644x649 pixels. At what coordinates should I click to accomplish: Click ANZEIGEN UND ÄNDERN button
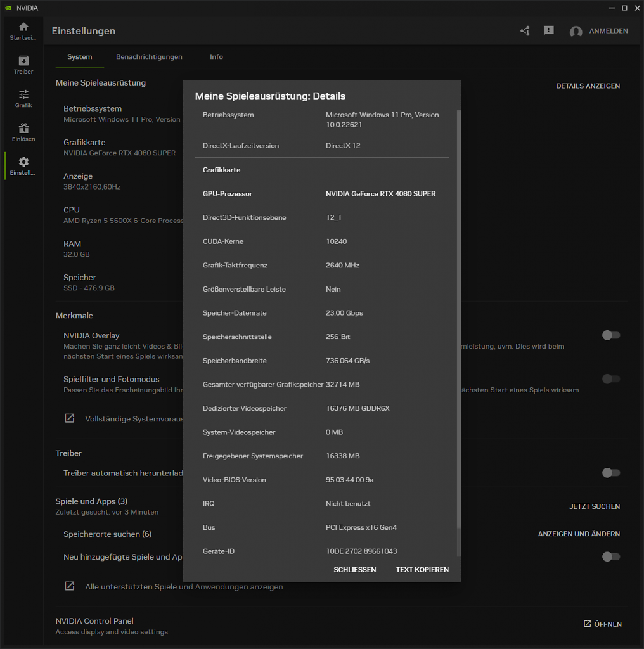[579, 534]
